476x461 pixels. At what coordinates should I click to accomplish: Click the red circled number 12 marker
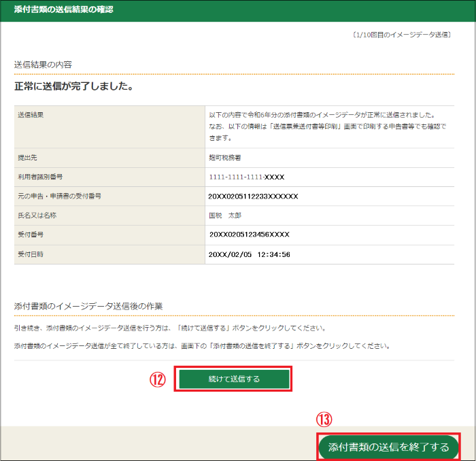click(x=158, y=380)
